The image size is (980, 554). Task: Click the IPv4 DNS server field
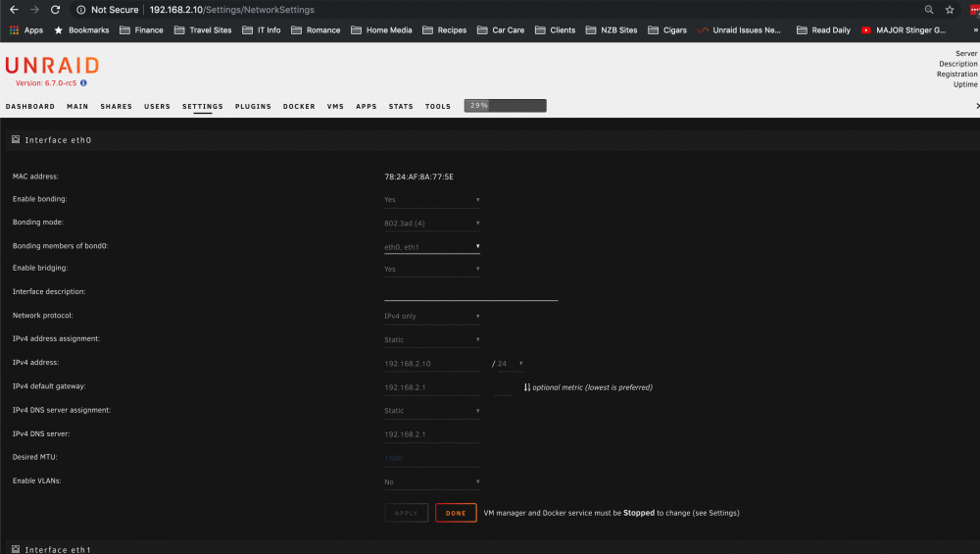tap(432, 434)
